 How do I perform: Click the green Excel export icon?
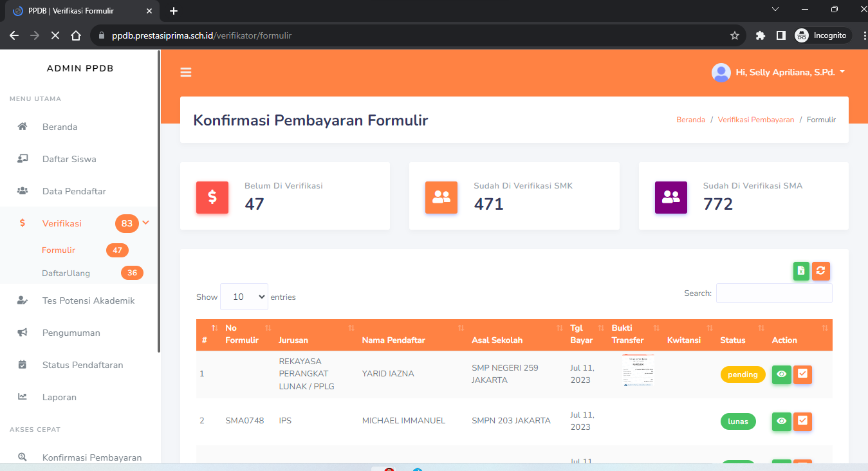point(801,271)
